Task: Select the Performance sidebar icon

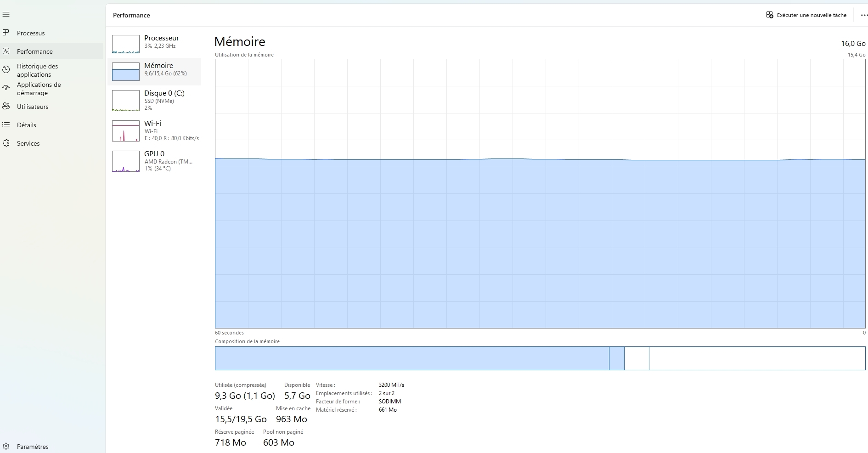Action: (x=6, y=51)
